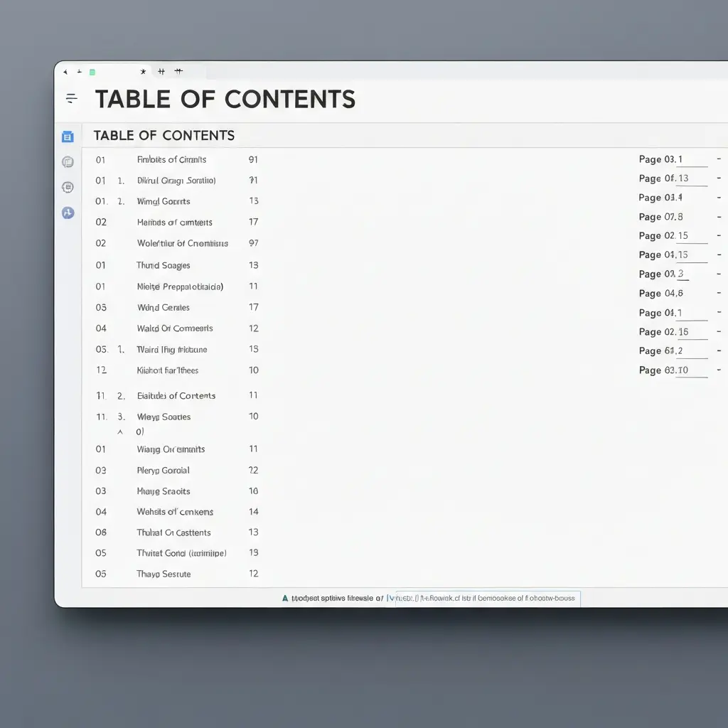The height and width of the screenshot is (728, 728).
Task: Open the 'Kiahoit fiar Tfhees' entry
Action: pyautogui.click(x=168, y=370)
